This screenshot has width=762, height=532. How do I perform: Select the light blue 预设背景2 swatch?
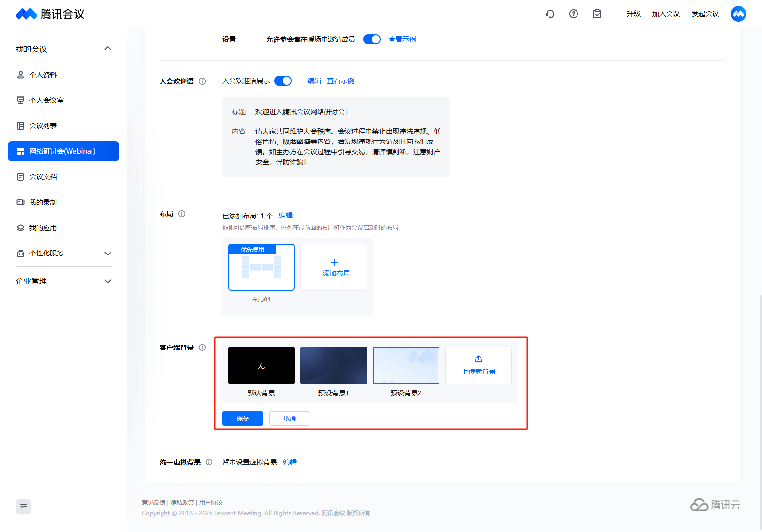[406, 366]
